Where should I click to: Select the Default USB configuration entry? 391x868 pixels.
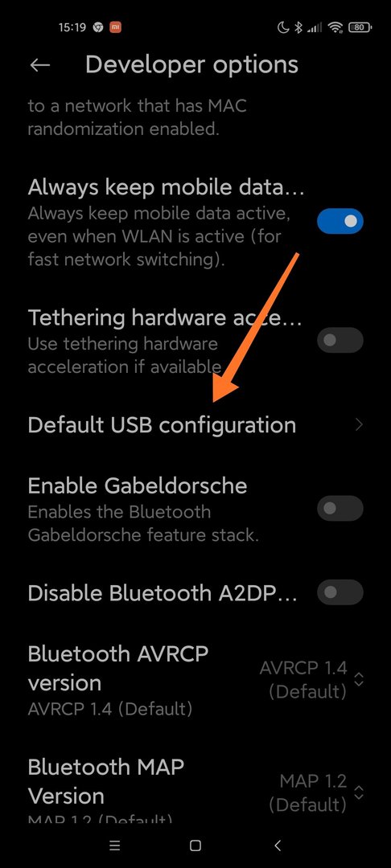[x=195, y=424]
